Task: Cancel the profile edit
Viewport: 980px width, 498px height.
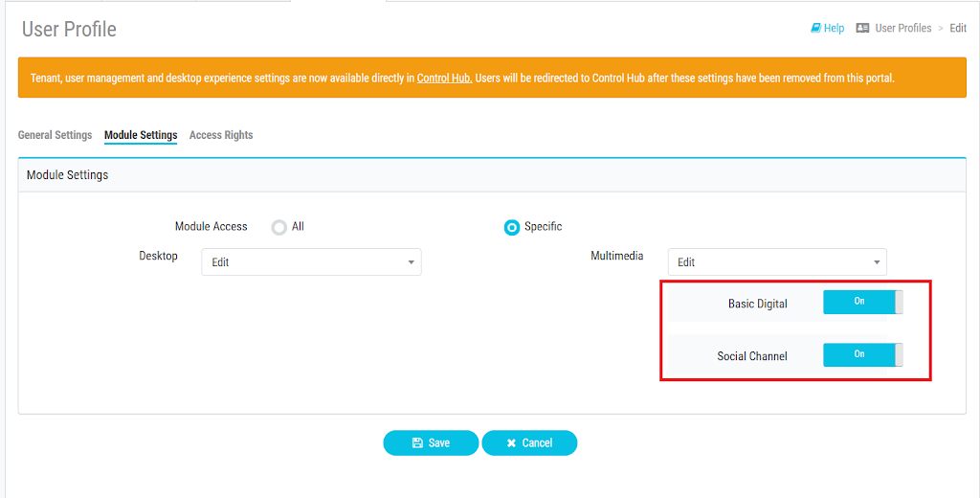Action: click(x=529, y=443)
